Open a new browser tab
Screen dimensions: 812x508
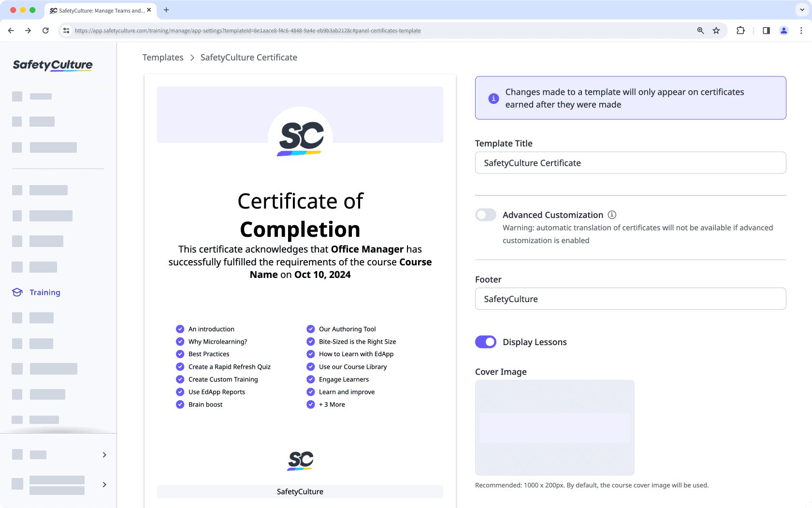point(166,10)
